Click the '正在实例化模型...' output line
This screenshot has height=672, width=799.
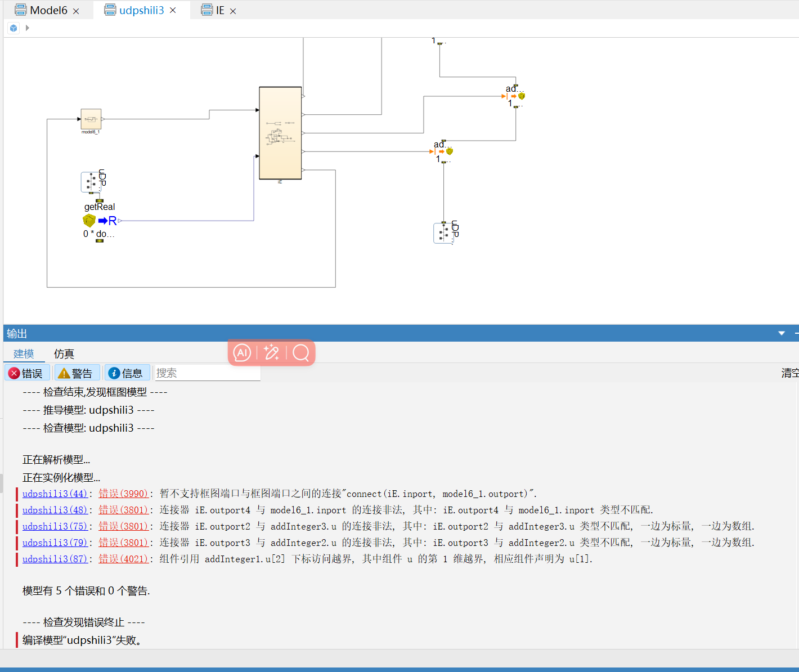tap(61, 477)
